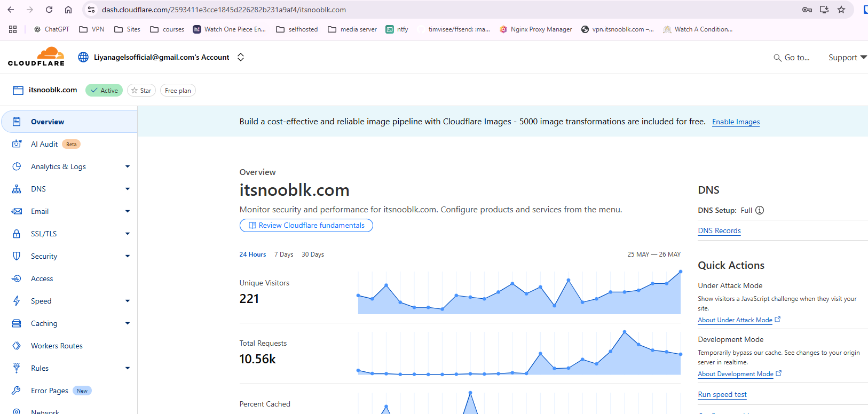Expand the Email sidebar section arrow

[128, 211]
